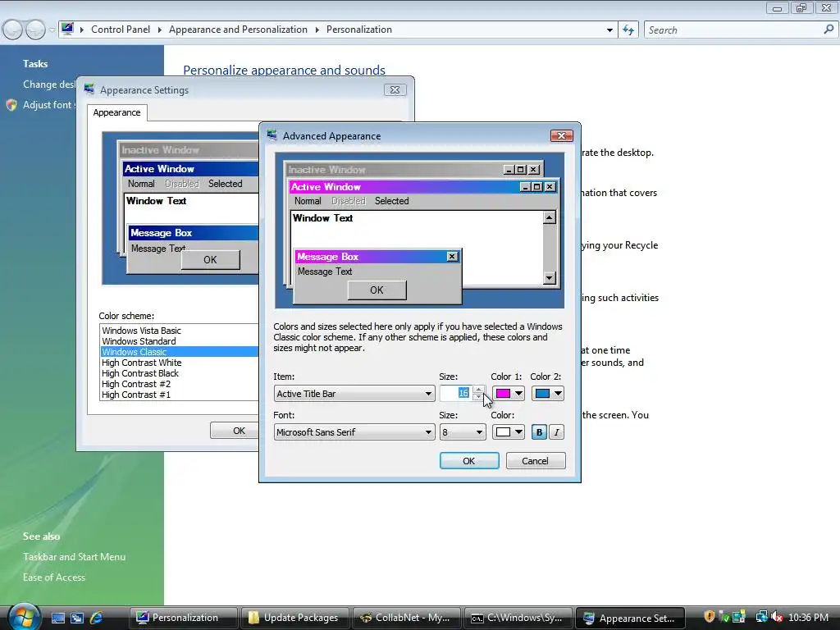Open the Color 1 magenta picker
The image size is (840, 630).
(x=508, y=394)
